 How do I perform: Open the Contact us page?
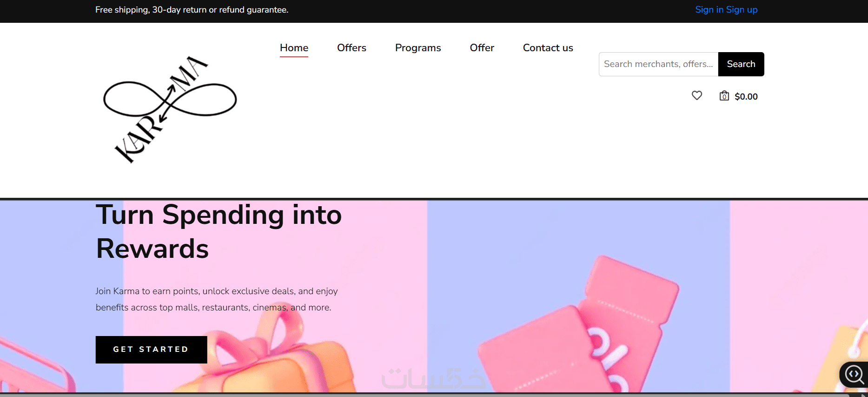click(x=548, y=47)
